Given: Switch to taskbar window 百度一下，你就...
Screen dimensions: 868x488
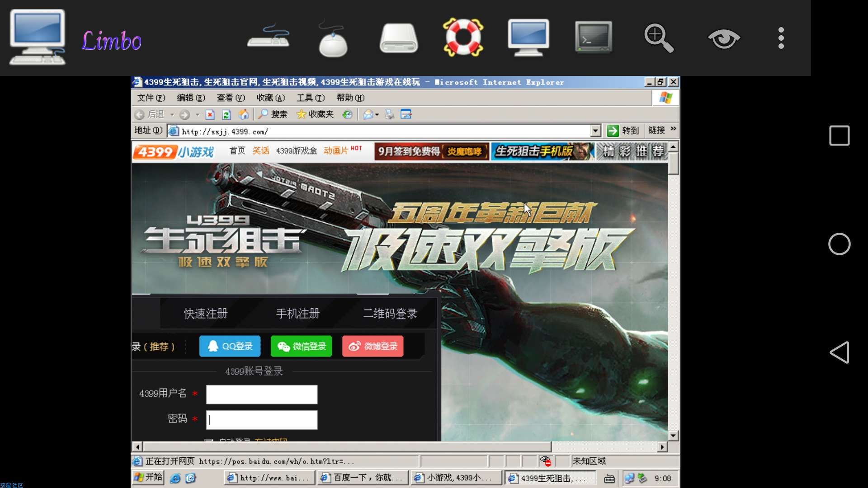Looking at the screenshot, I should pos(363,478).
